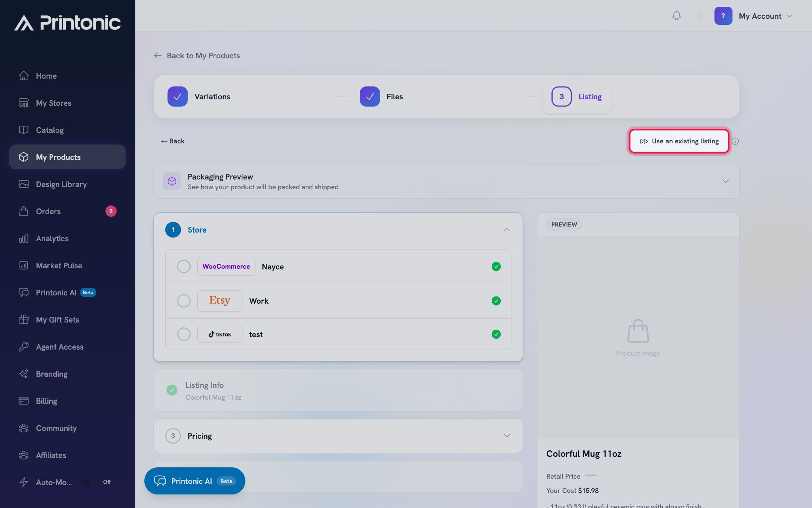Click the Catalog book icon
The height and width of the screenshot is (508, 812).
pyautogui.click(x=24, y=130)
